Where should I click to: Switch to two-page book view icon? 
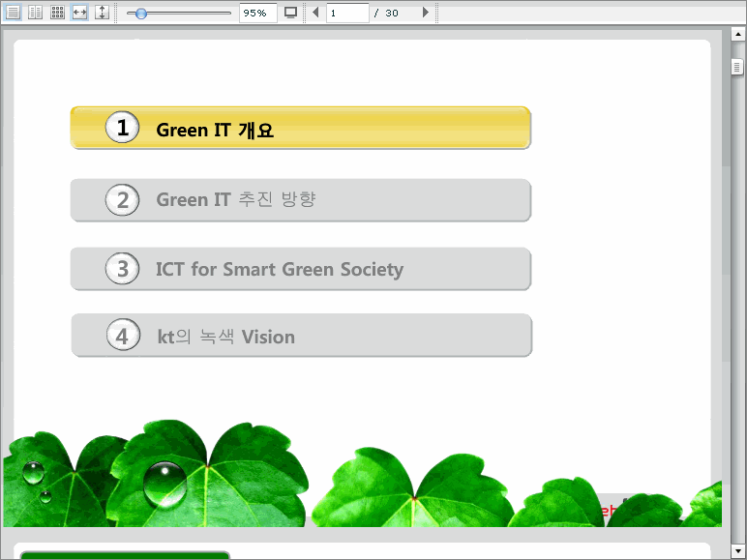click(x=35, y=13)
